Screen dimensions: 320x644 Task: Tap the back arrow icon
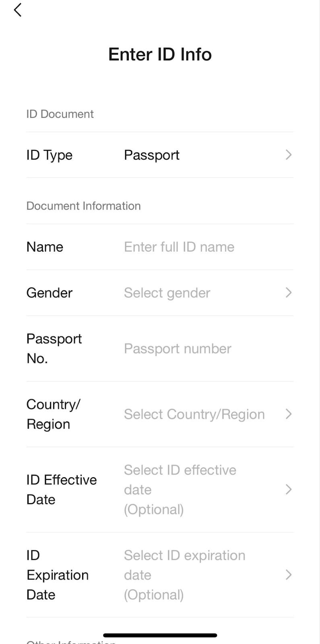[17, 10]
